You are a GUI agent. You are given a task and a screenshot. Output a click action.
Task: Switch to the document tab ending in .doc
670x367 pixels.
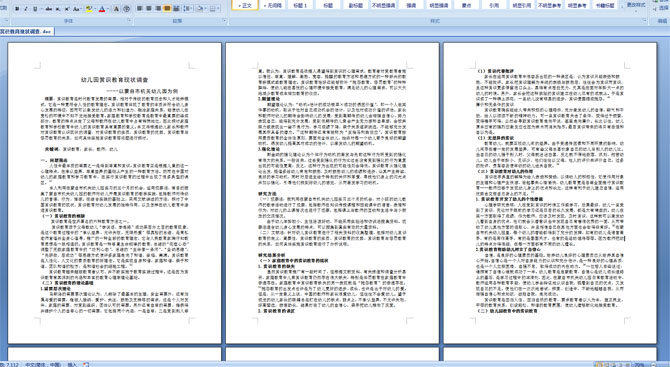point(26,32)
